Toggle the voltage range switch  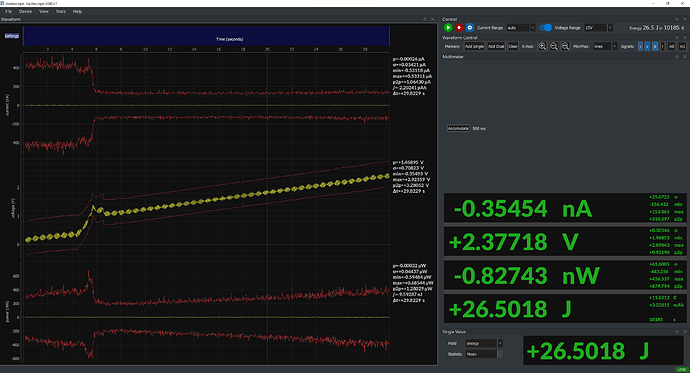pos(546,27)
